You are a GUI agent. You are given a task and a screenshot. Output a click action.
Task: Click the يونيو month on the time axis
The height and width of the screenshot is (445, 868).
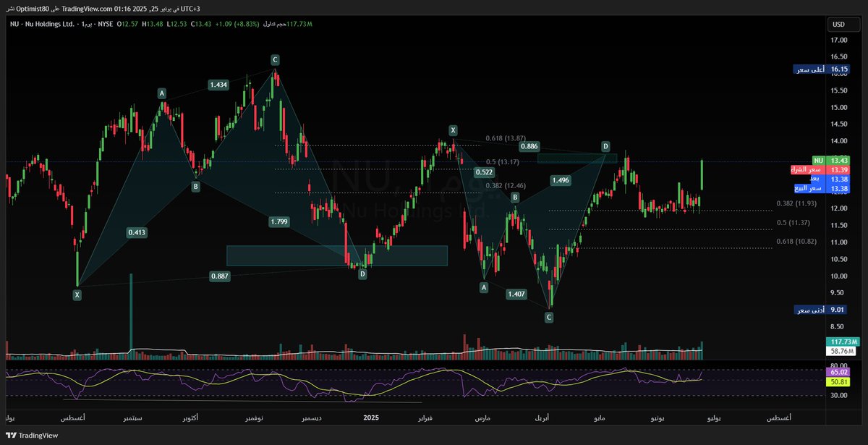[x=658, y=418]
